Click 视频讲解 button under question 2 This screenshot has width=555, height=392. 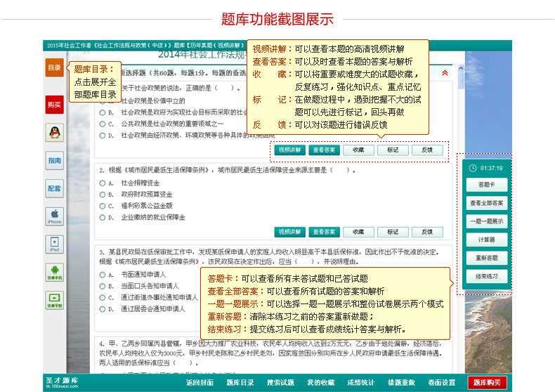coord(289,232)
